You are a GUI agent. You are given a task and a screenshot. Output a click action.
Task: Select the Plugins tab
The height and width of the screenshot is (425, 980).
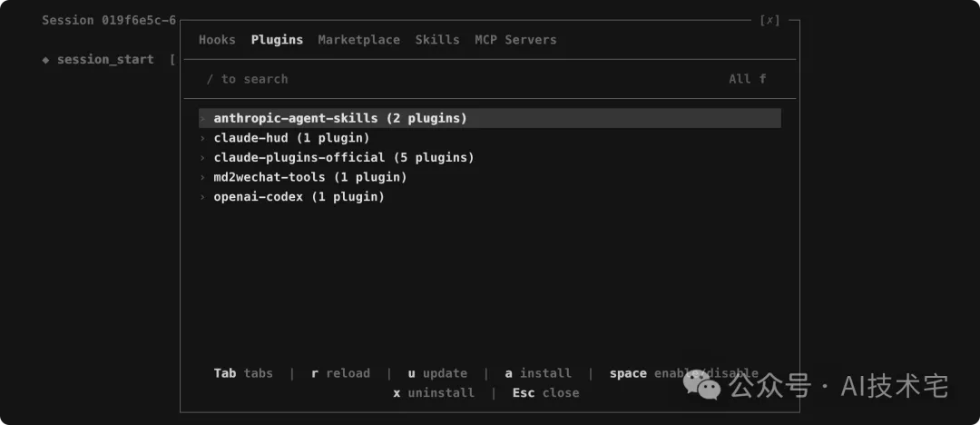tap(277, 40)
